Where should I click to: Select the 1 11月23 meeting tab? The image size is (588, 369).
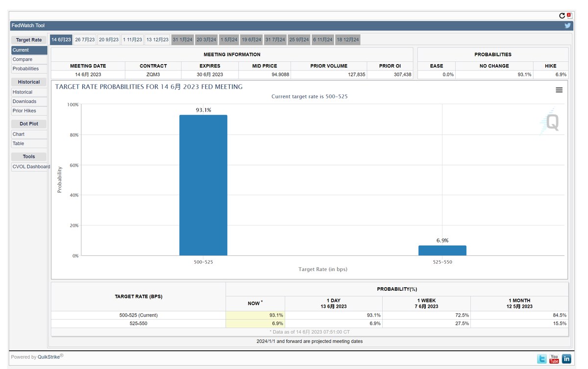tap(132, 40)
